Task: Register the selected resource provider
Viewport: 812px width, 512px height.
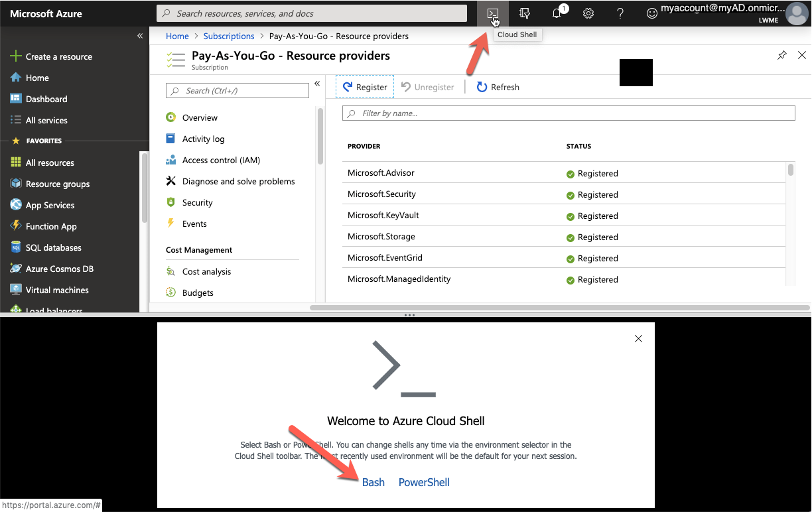Action: 364,87
